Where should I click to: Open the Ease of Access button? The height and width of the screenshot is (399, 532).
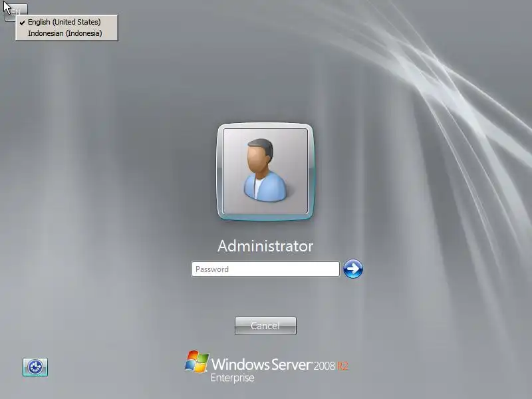[35, 367]
